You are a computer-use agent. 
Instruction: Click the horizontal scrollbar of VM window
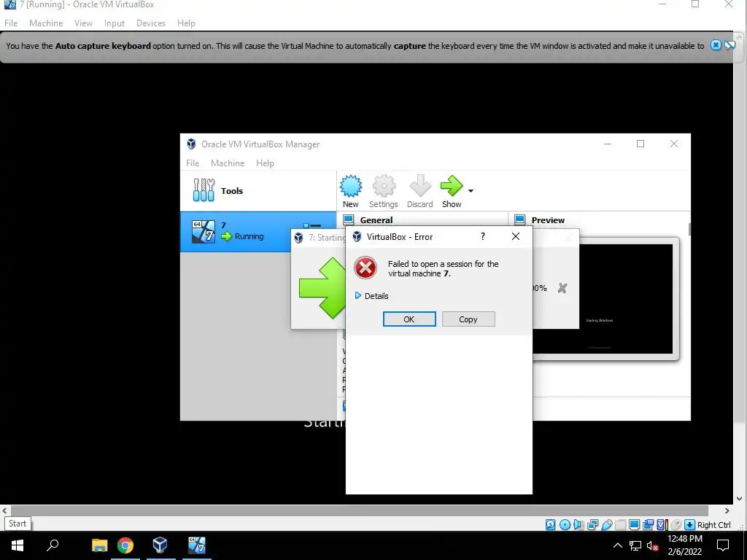tap(359, 510)
